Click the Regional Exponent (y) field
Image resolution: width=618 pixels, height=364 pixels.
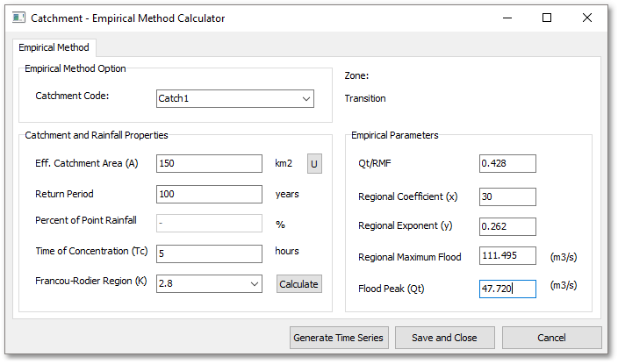pyautogui.click(x=507, y=226)
